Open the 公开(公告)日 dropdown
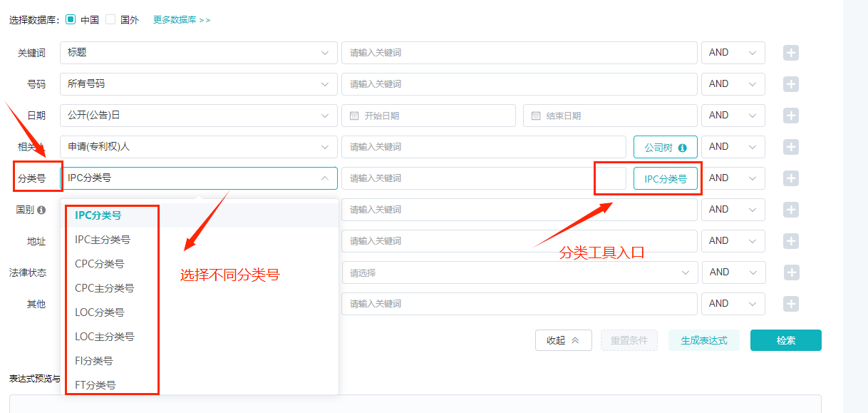This screenshot has width=868, height=413. [x=199, y=116]
